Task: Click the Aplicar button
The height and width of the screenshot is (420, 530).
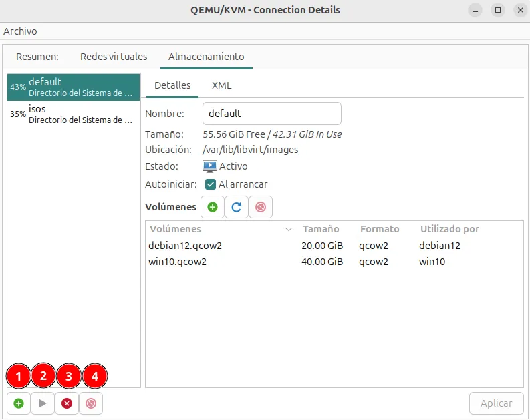Action: tap(496, 403)
